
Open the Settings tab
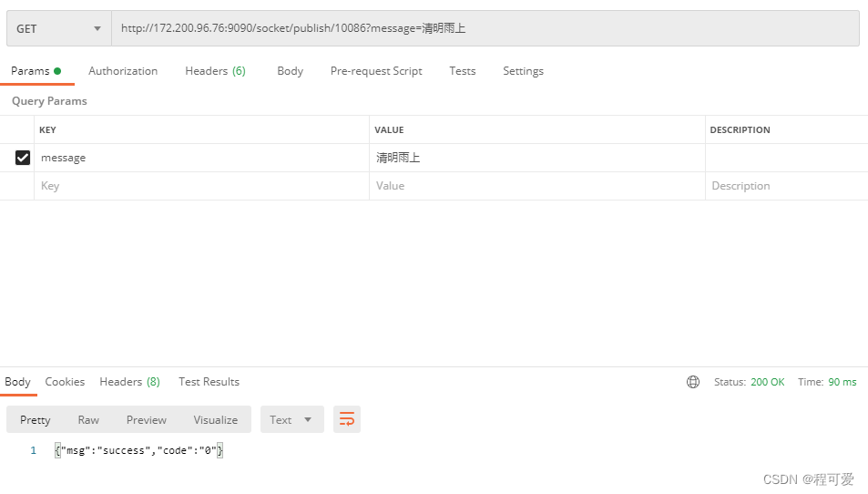pyautogui.click(x=523, y=71)
